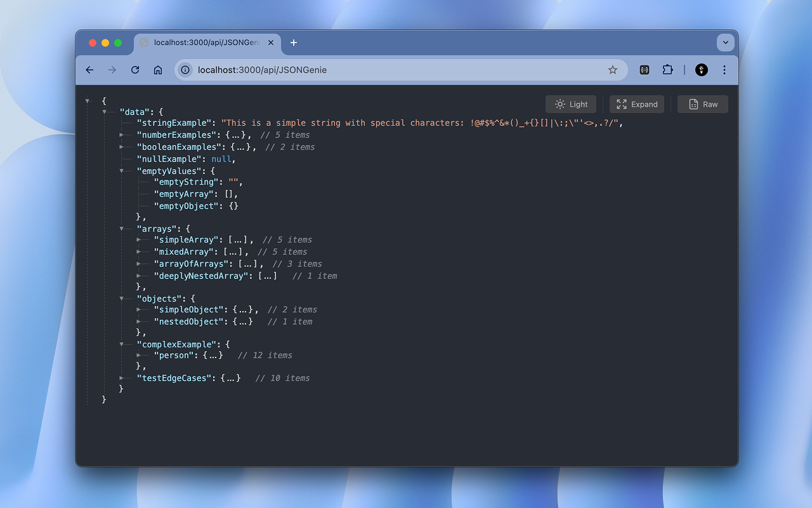The height and width of the screenshot is (508, 812).
Task: Open the extensions puzzle-piece icon
Action: point(667,70)
